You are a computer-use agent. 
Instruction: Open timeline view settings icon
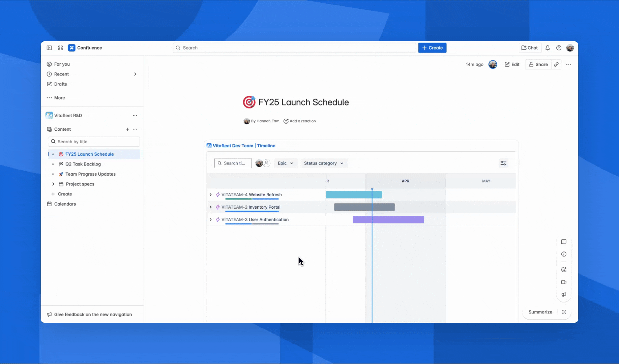503,163
